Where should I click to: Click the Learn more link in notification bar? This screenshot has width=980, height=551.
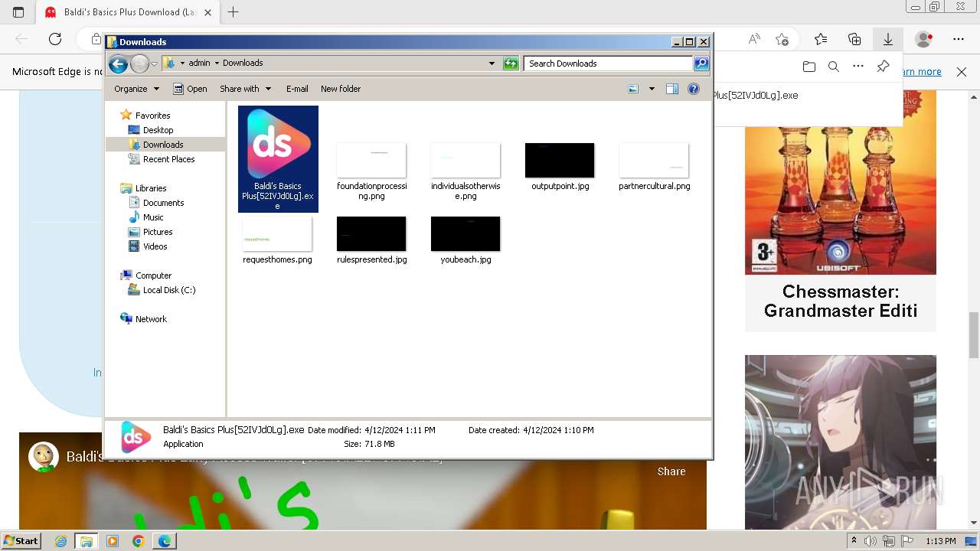(923, 72)
